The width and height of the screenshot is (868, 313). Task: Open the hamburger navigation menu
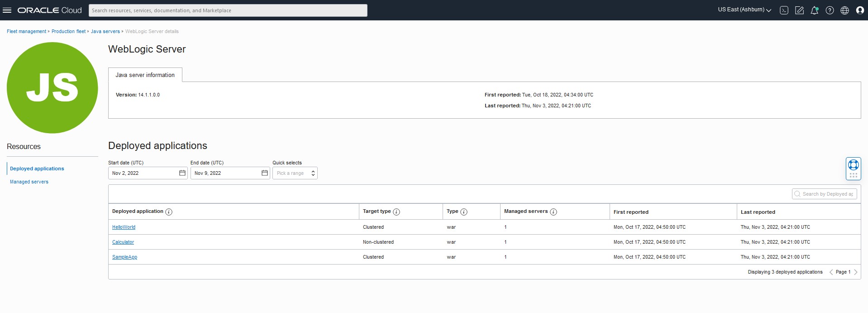pyautogui.click(x=7, y=10)
